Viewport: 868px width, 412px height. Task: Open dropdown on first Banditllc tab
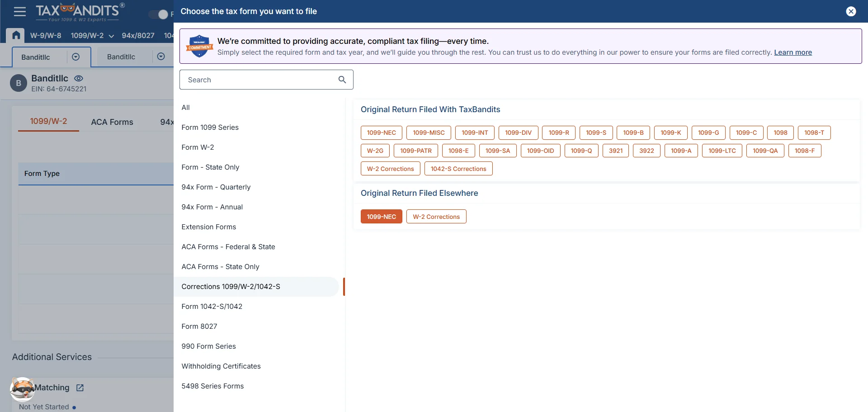76,57
